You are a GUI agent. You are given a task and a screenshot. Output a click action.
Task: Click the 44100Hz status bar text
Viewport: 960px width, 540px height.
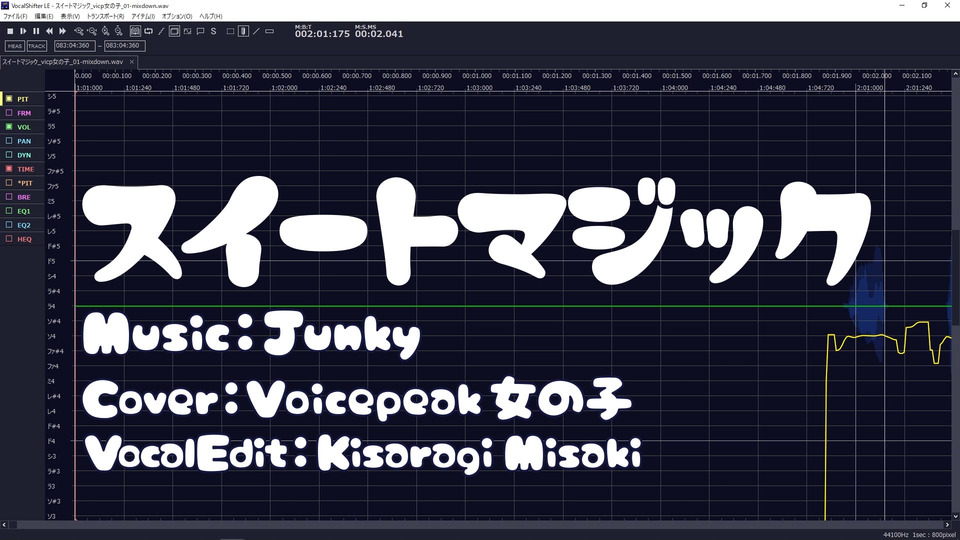coord(895,535)
